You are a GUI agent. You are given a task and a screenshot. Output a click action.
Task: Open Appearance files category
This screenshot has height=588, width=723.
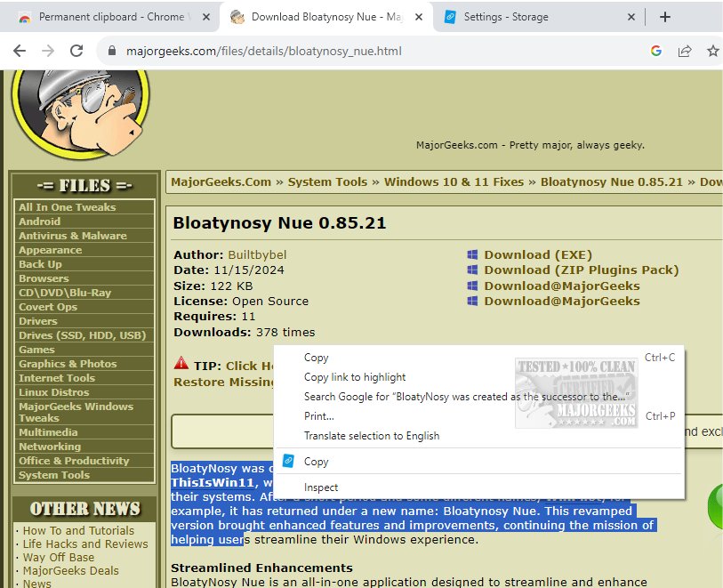pyautogui.click(x=84, y=250)
